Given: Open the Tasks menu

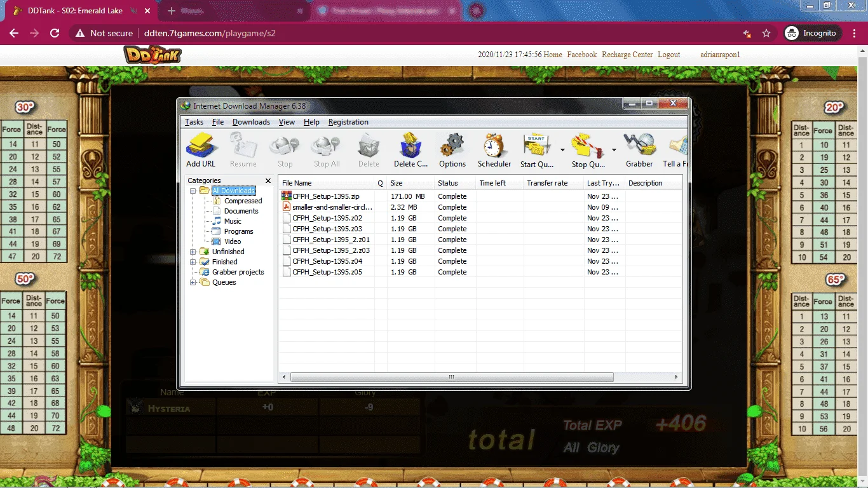Looking at the screenshot, I should pyautogui.click(x=194, y=122).
